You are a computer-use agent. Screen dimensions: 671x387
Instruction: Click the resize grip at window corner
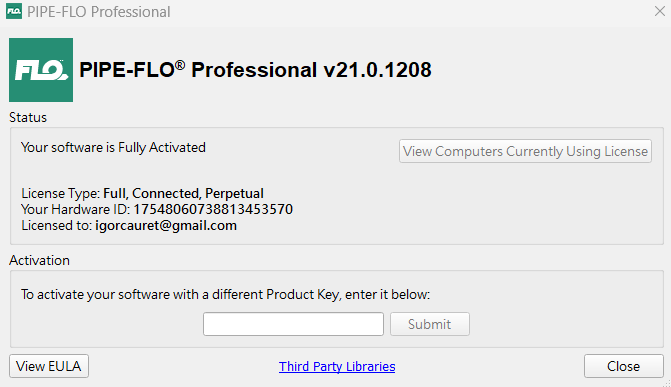[666, 383]
